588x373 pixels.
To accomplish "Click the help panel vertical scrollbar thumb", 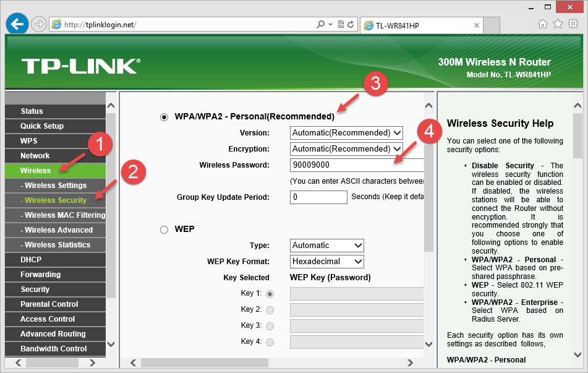I will 578,136.
